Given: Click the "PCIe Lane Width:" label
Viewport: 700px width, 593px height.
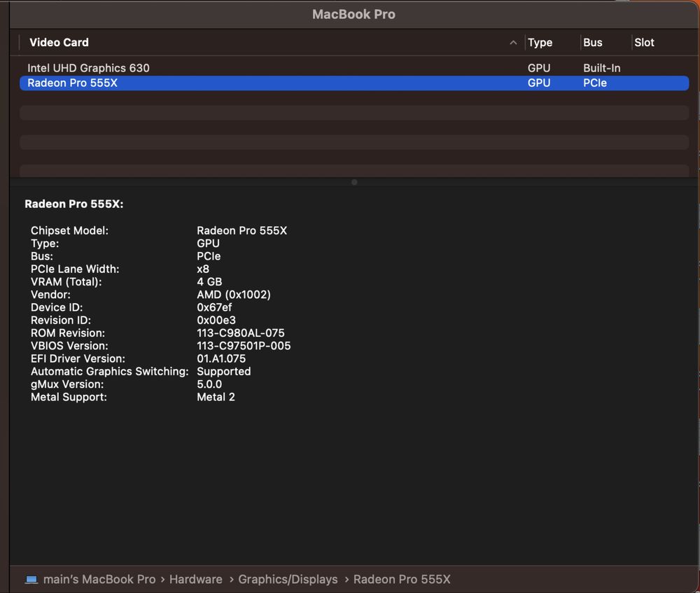Looking at the screenshot, I should pos(75,269).
